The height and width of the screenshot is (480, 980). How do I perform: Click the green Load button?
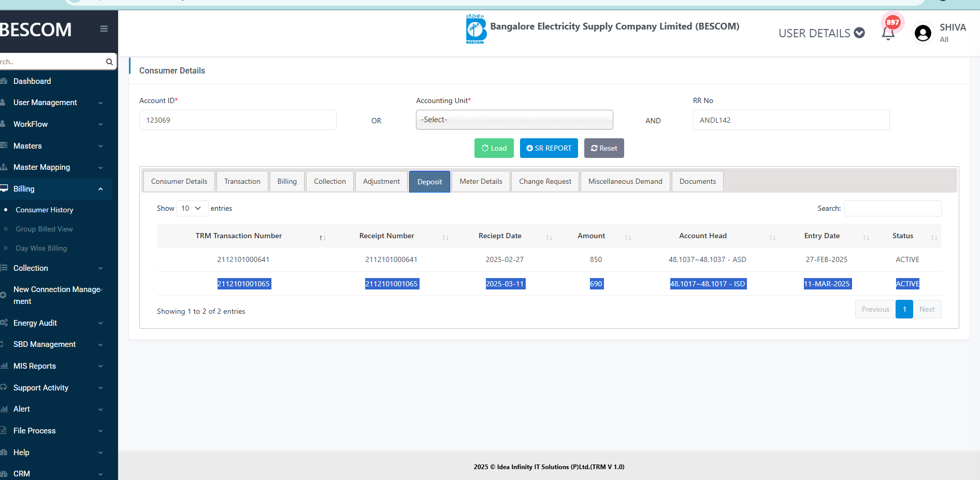pyautogui.click(x=494, y=148)
